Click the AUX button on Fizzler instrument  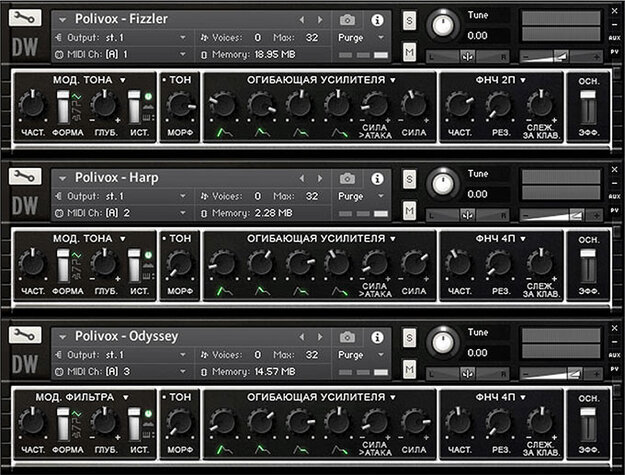point(614,38)
